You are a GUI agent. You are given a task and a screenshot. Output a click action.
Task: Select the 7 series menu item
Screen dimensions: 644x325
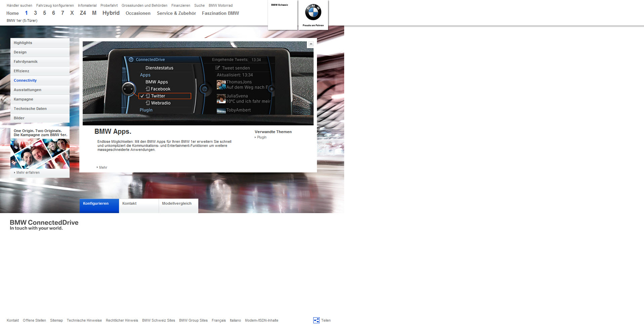pos(63,13)
